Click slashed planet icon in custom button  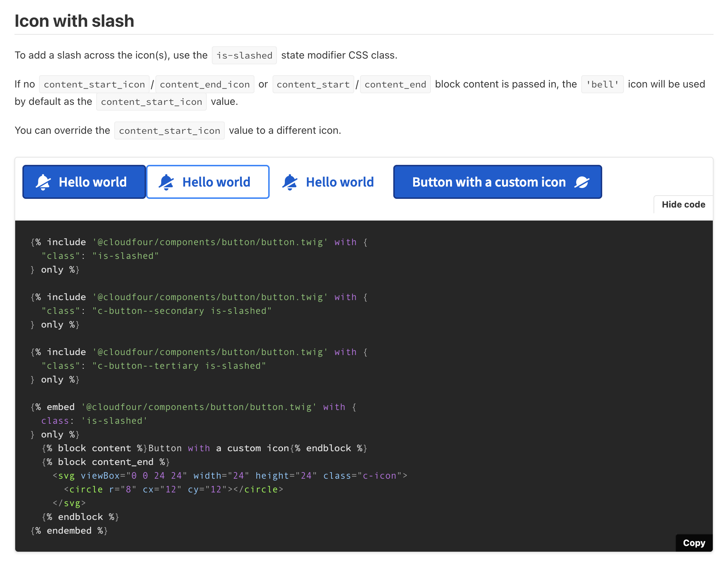tap(582, 182)
